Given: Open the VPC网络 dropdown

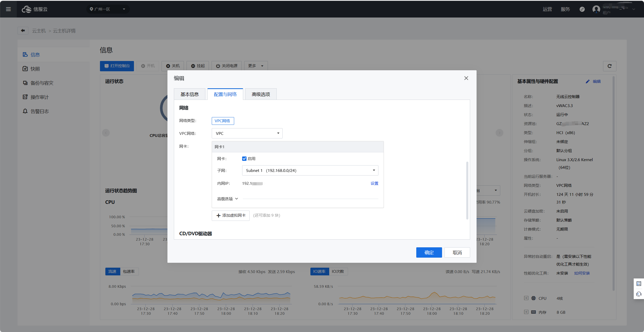Looking at the screenshot, I should click(247, 133).
